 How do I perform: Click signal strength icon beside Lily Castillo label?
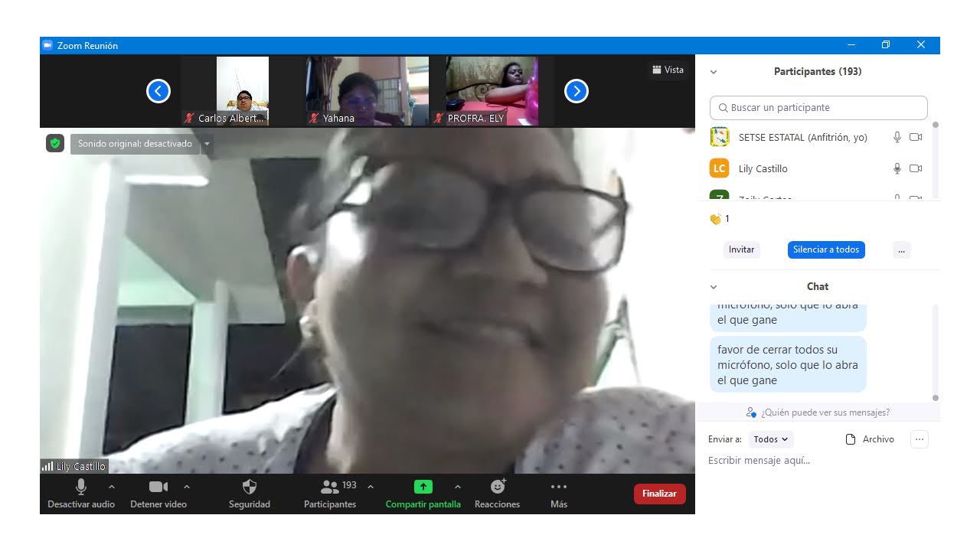(47, 466)
